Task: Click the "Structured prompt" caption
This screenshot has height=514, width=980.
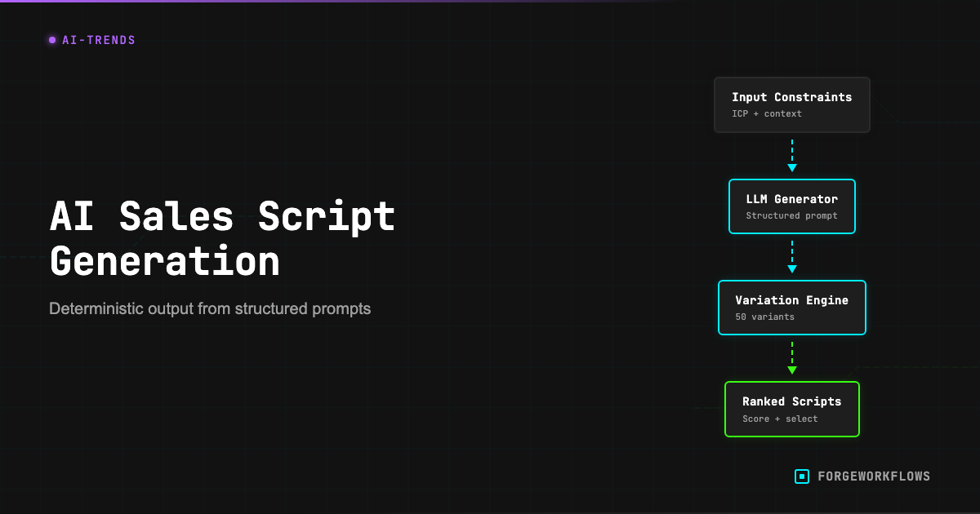Action: pyautogui.click(x=791, y=216)
